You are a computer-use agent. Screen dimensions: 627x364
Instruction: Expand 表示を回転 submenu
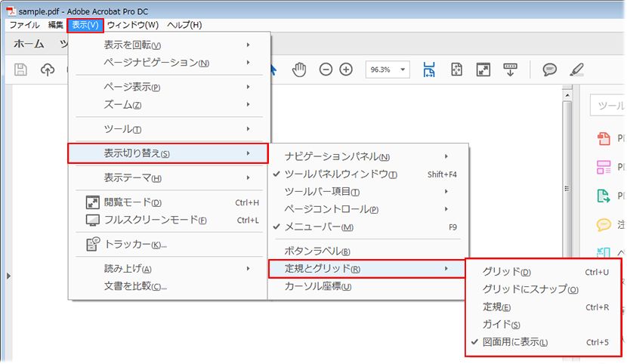tap(168, 45)
